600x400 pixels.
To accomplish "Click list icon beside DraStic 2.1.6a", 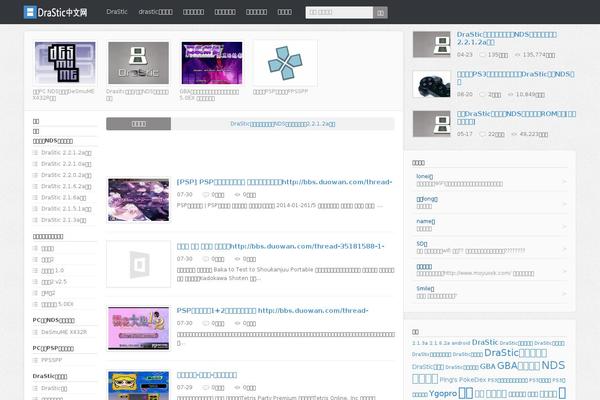I will [x=35, y=198].
